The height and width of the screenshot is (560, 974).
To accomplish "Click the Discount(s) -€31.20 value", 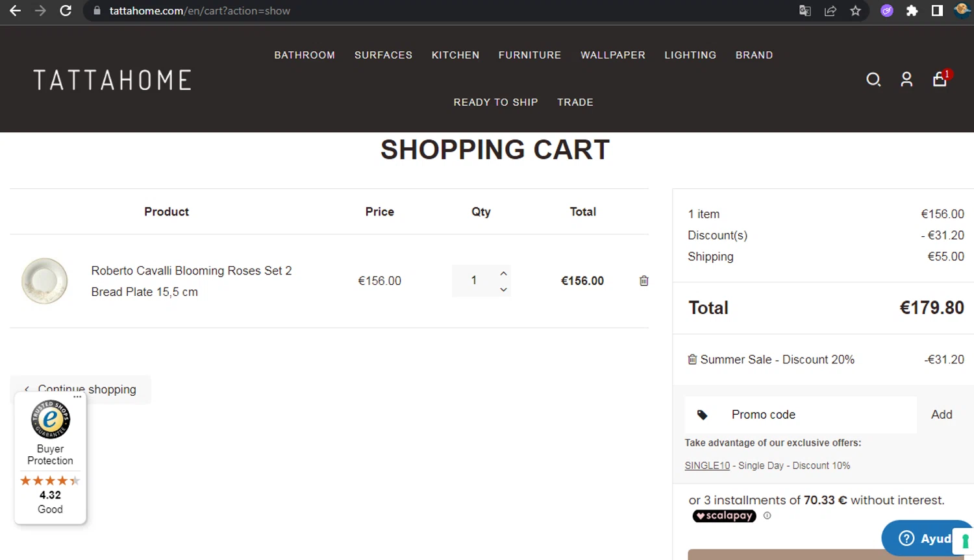I will [x=943, y=235].
